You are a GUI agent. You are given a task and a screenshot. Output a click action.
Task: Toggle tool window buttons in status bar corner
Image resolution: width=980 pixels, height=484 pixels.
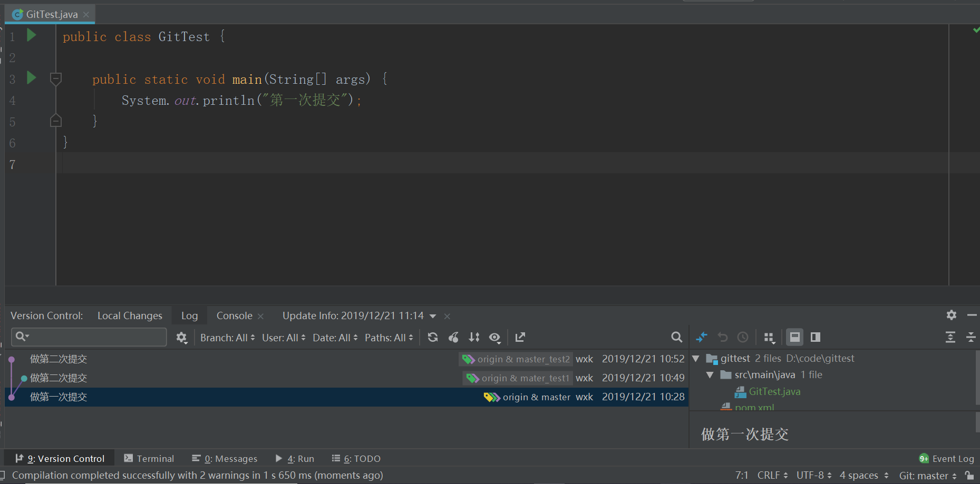(x=3, y=475)
